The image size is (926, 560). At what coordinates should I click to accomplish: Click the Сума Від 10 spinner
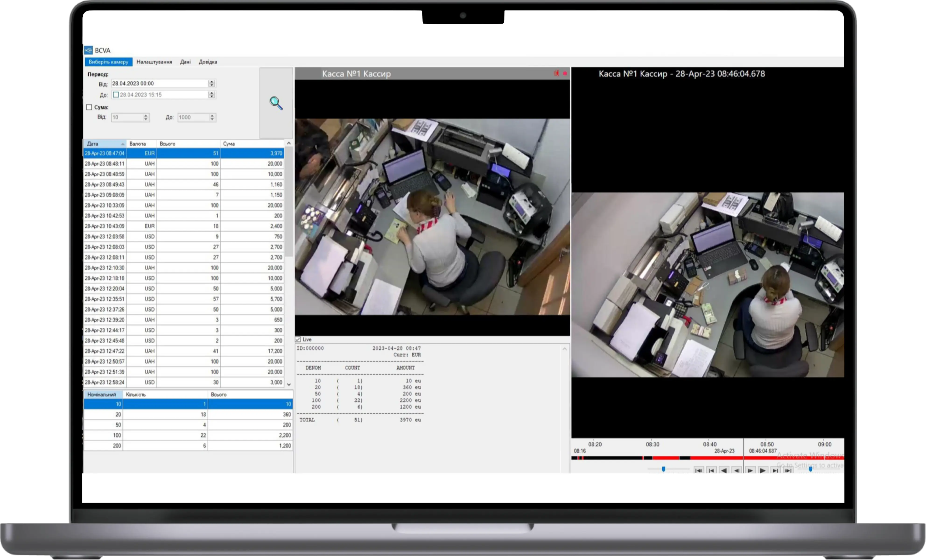(146, 117)
